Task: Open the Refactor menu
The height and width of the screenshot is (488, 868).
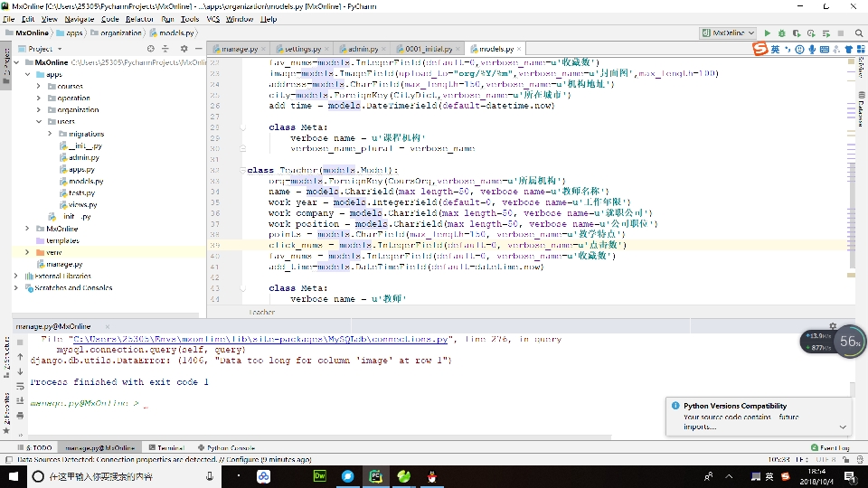Action: point(139,18)
